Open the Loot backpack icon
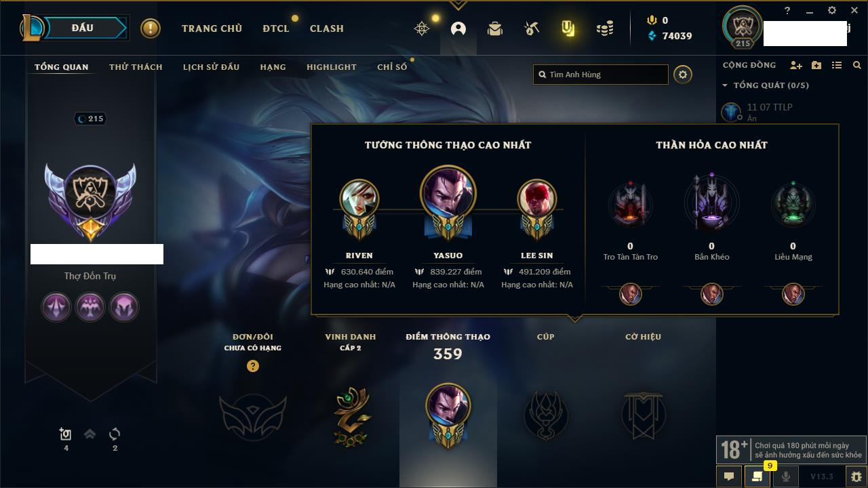The image size is (868, 488). [x=495, y=28]
